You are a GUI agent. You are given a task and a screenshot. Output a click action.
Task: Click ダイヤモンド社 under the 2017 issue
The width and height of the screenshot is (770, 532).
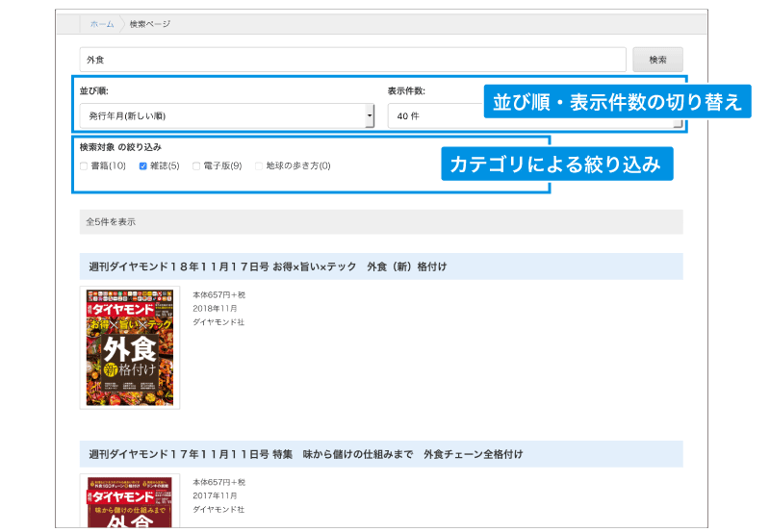(218, 510)
